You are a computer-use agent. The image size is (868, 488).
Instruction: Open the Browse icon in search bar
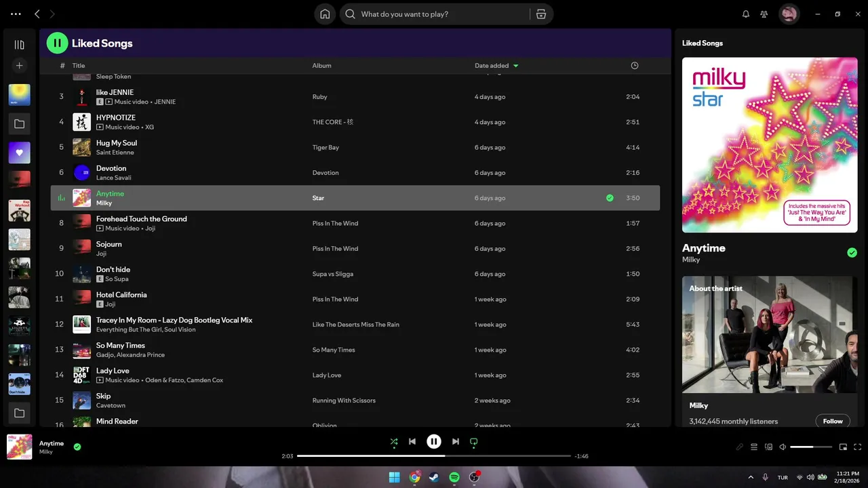tap(540, 14)
